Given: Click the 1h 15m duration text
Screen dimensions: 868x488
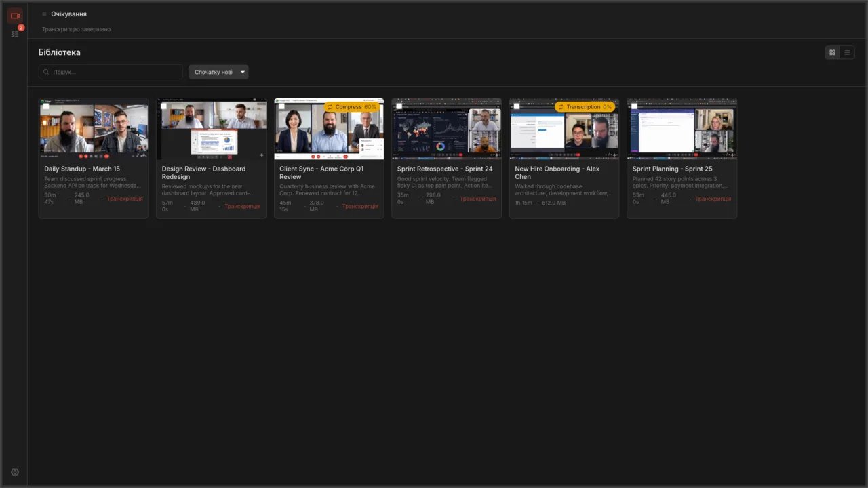Looking at the screenshot, I should tap(524, 203).
